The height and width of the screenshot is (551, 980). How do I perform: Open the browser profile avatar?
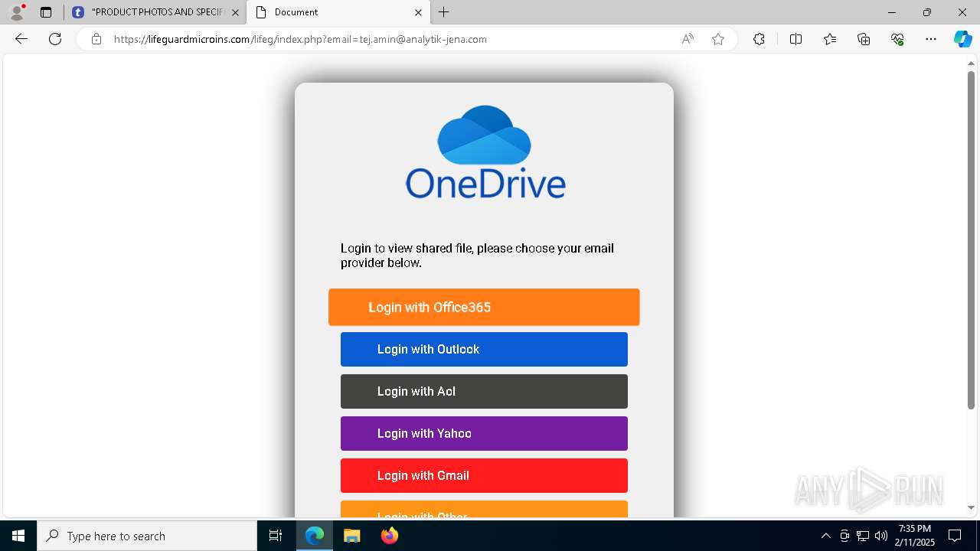point(17,12)
